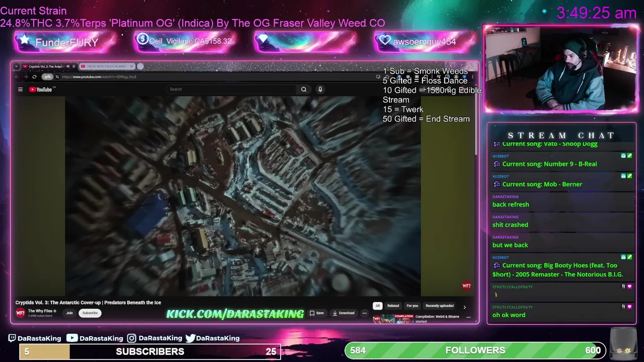Go forward with the browser forward arrow
Image resolution: width=644 pixels, height=362 pixels.
[26, 77]
